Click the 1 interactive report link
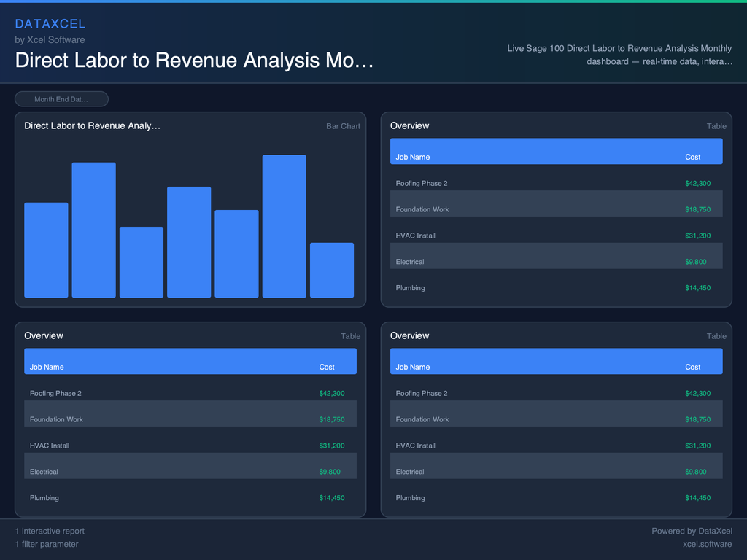 coord(50,531)
